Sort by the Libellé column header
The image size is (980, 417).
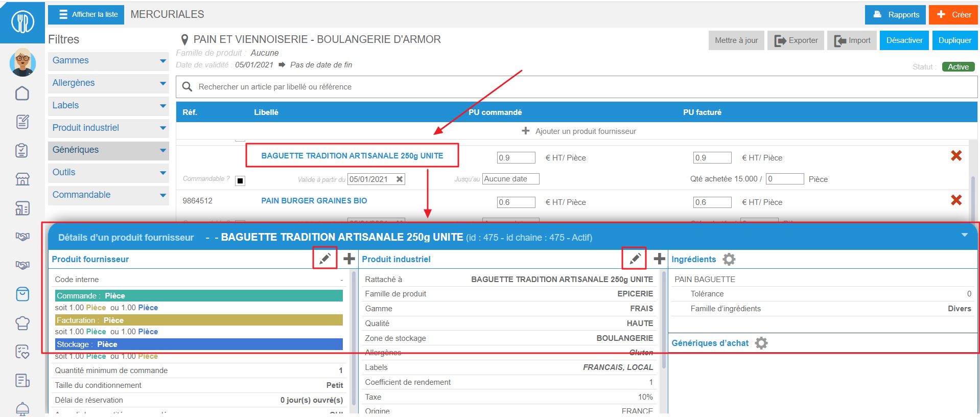[266, 112]
